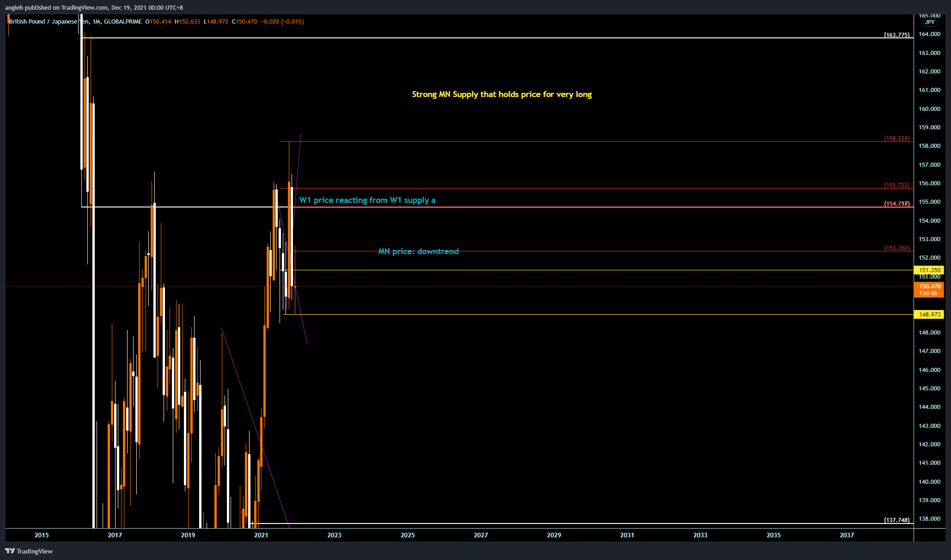Click the open value O150.414
The image size is (951, 560).
(158, 22)
